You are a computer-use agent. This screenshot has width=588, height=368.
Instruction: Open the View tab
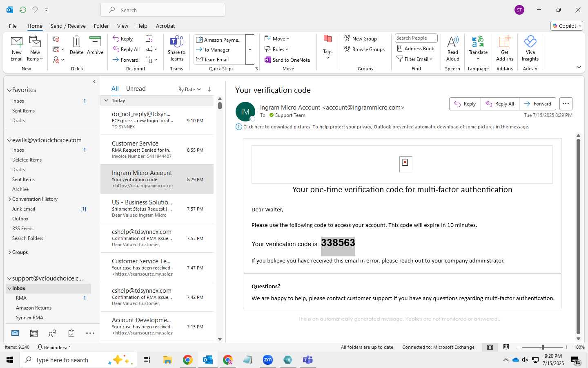click(x=122, y=26)
